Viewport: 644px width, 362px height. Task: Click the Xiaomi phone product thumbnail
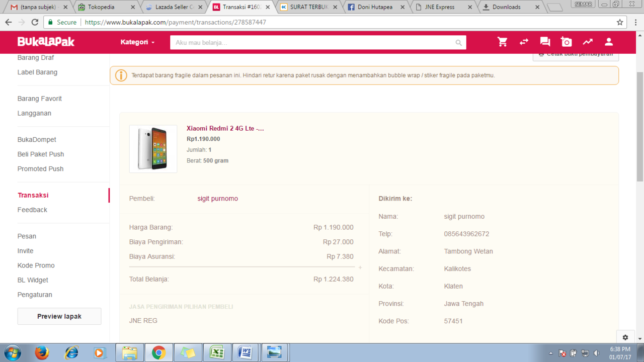point(153,149)
